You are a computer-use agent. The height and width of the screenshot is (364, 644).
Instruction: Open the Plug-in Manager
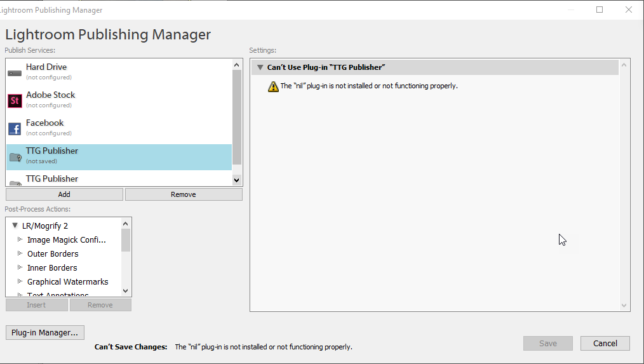click(x=44, y=333)
